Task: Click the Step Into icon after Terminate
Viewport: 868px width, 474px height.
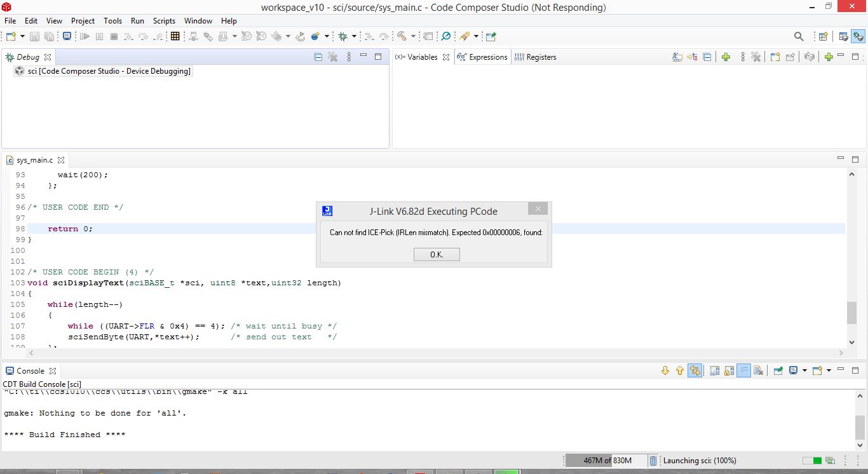Action: (129, 36)
